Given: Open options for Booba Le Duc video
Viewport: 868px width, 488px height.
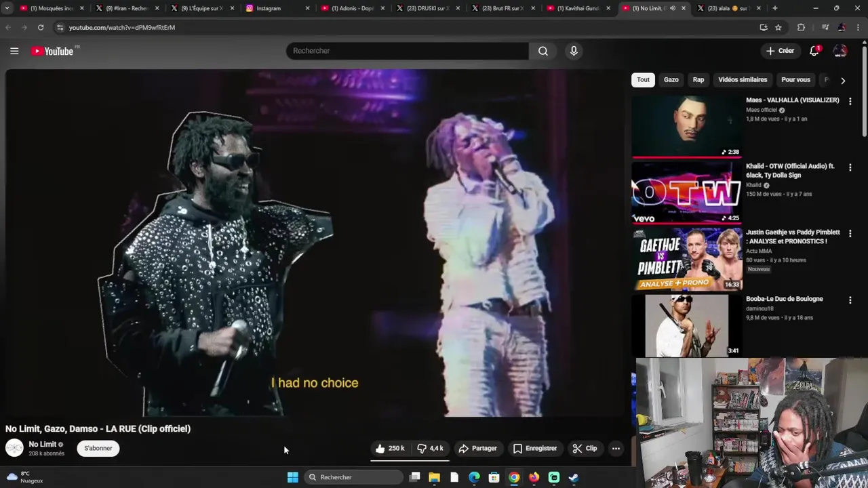Looking at the screenshot, I should [x=850, y=300].
